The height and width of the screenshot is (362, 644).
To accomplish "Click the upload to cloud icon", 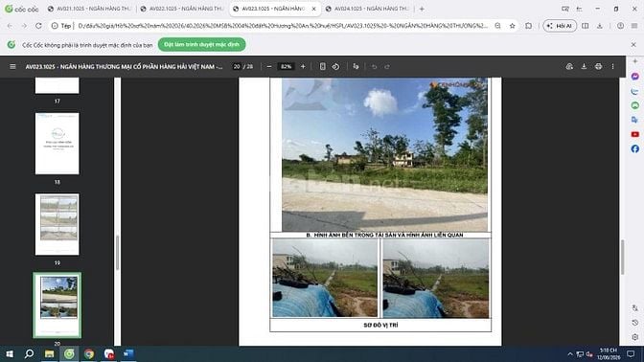I will pos(569,66).
